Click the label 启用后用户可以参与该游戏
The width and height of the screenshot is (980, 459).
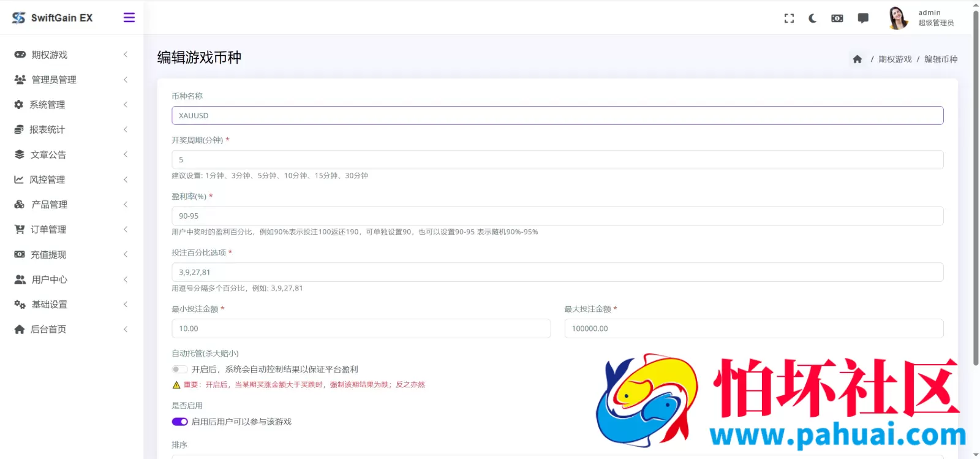pyautogui.click(x=241, y=422)
